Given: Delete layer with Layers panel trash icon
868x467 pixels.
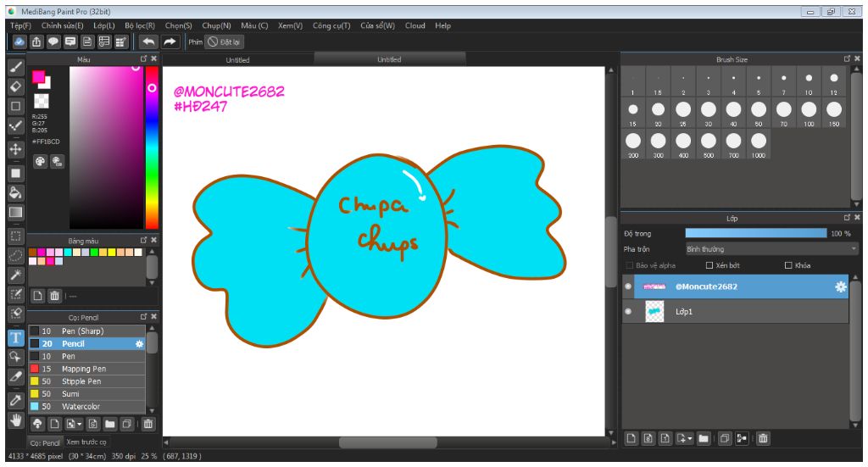Looking at the screenshot, I should coord(763,438).
